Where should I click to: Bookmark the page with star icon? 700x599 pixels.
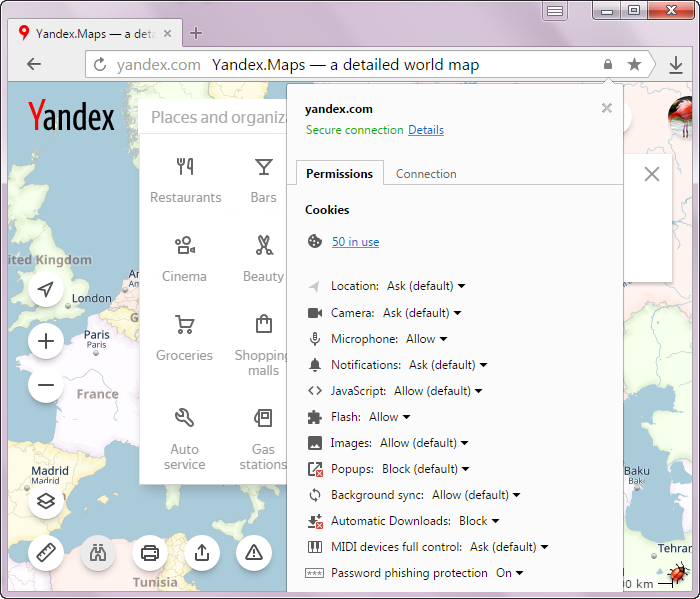tap(634, 64)
